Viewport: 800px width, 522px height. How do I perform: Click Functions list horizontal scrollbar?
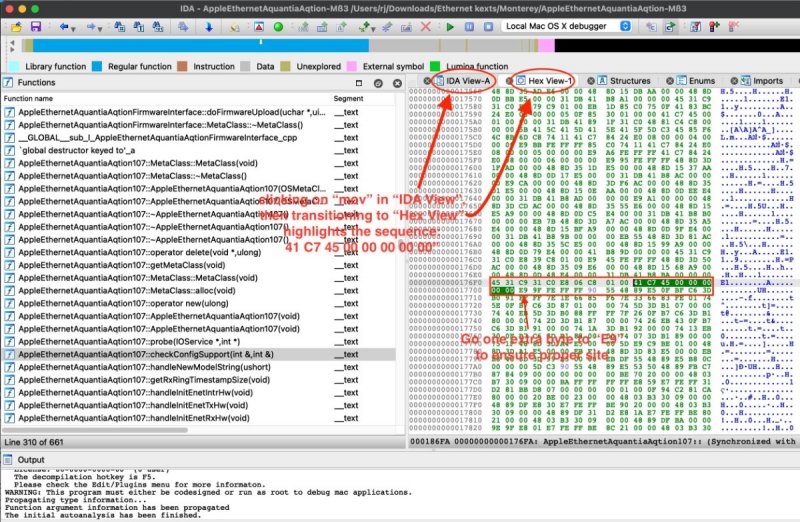click(96, 430)
